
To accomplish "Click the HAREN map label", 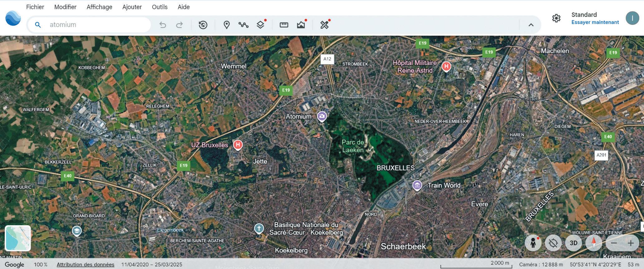I will click(x=517, y=135).
